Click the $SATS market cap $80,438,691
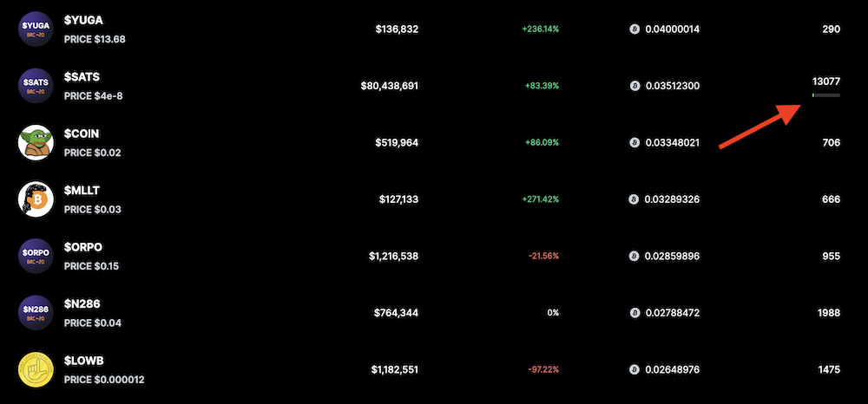Viewport: 868px width, 404px height. coord(390,86)
